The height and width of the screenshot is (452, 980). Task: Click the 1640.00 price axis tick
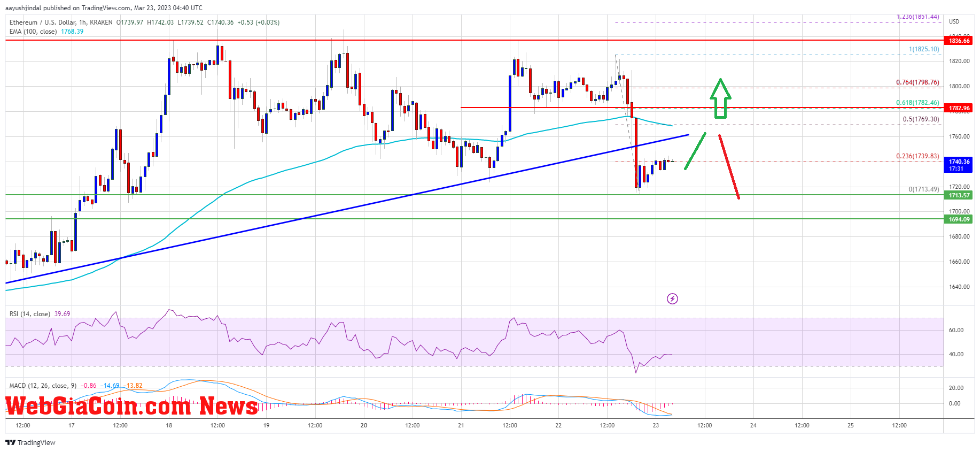pos(959,287)
